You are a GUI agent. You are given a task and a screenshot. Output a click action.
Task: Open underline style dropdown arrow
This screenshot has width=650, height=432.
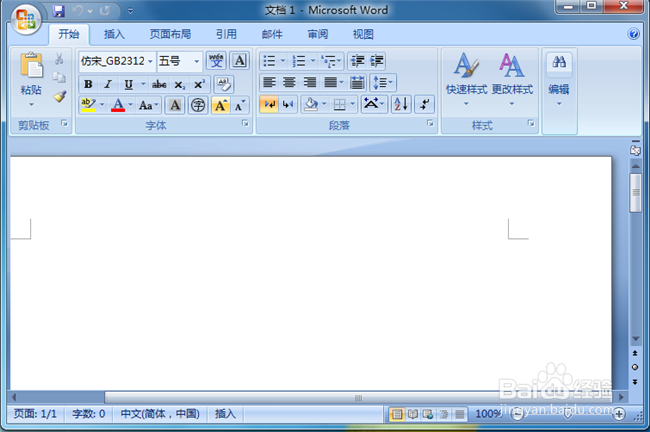tap(143, 84)
